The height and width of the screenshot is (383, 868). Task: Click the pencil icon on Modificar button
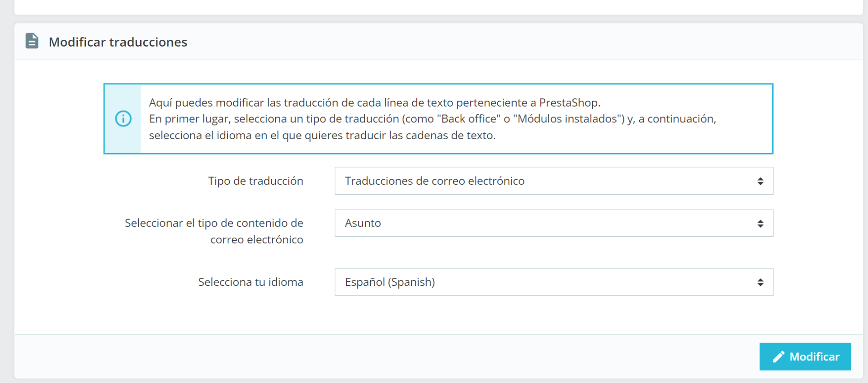[x=778, y=357]
